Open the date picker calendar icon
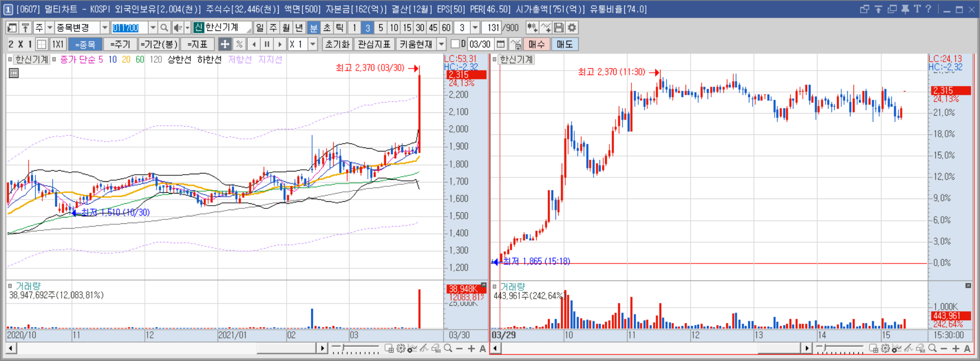Viewport: 980px width, 361px height. [500, 44]
